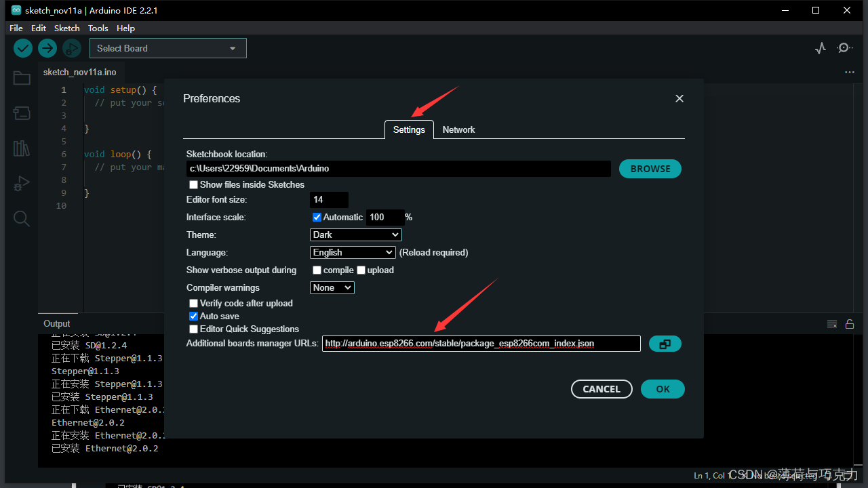Image resolution: width=868 pixels, height=488 pixels.
Task: Click the Sketchbook location path field
Action: coord(399,168)
